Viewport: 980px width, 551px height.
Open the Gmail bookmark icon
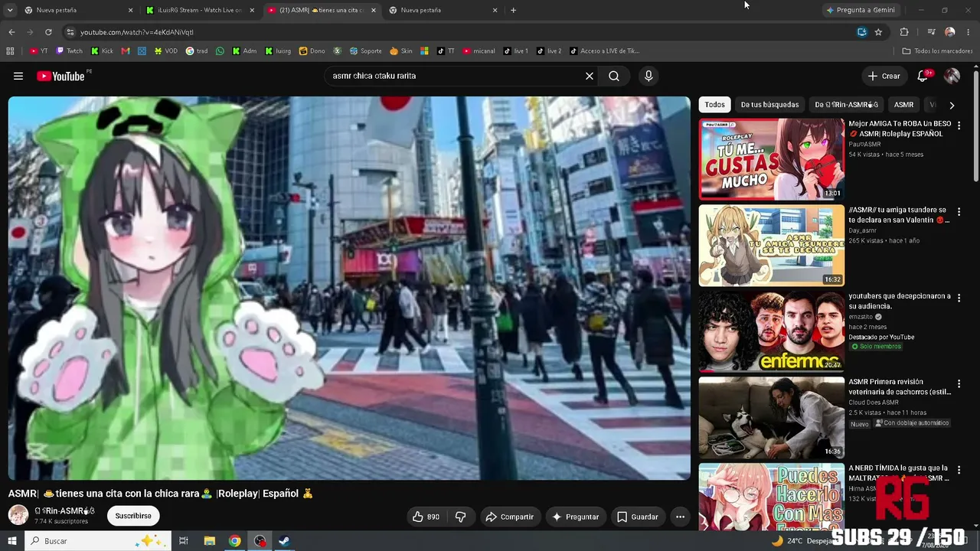(x=126, y=51)
